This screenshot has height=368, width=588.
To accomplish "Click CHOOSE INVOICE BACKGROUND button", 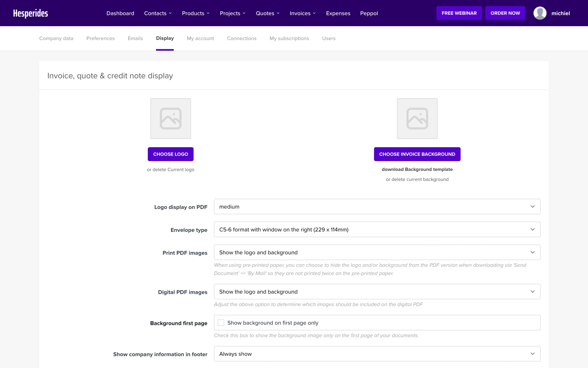I will click(417, 154).
